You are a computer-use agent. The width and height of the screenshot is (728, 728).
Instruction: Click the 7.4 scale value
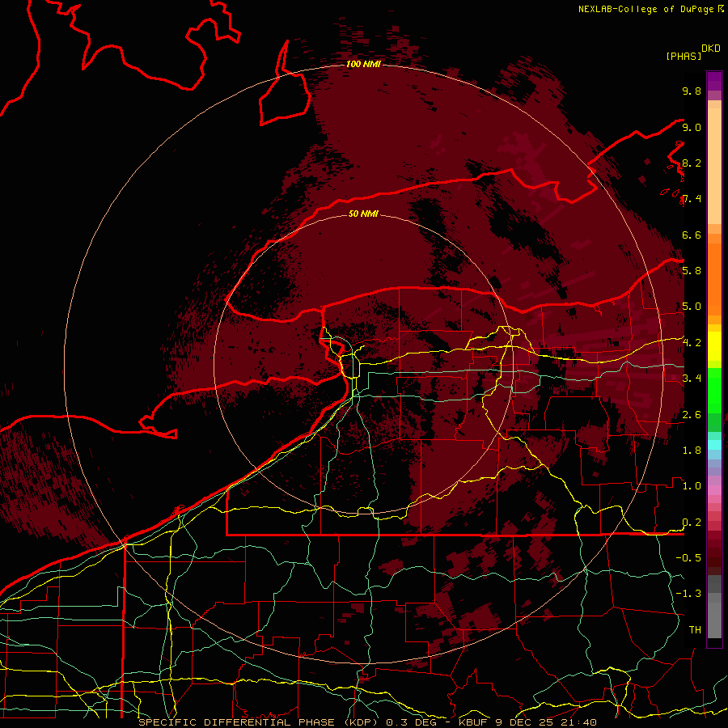(692, 199)
